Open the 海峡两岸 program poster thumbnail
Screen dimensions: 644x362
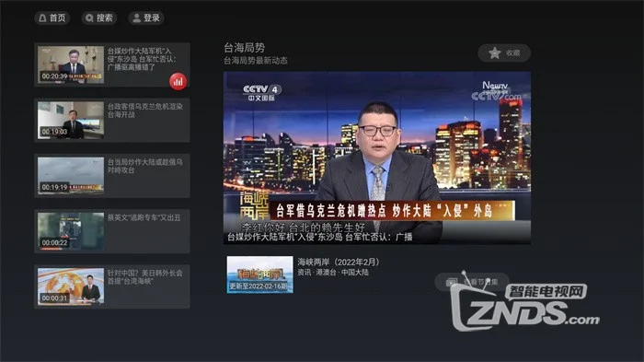tap(260, 274)
